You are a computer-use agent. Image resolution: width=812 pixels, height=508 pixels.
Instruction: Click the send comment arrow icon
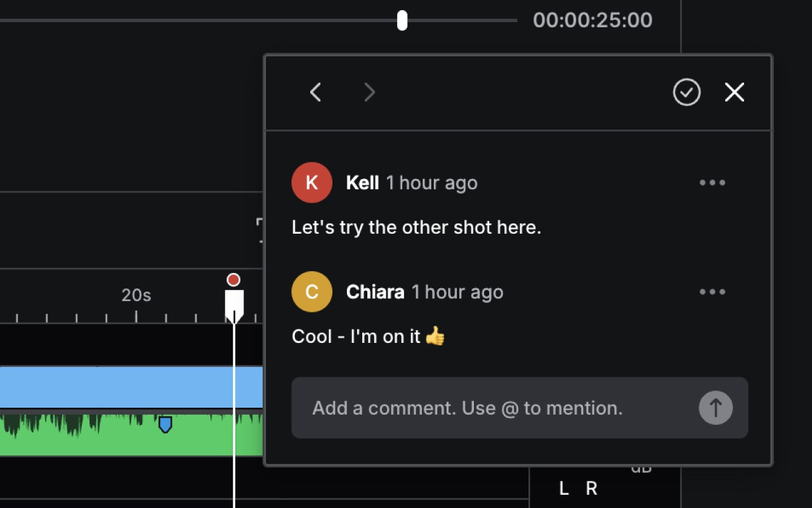click(716, 408)
